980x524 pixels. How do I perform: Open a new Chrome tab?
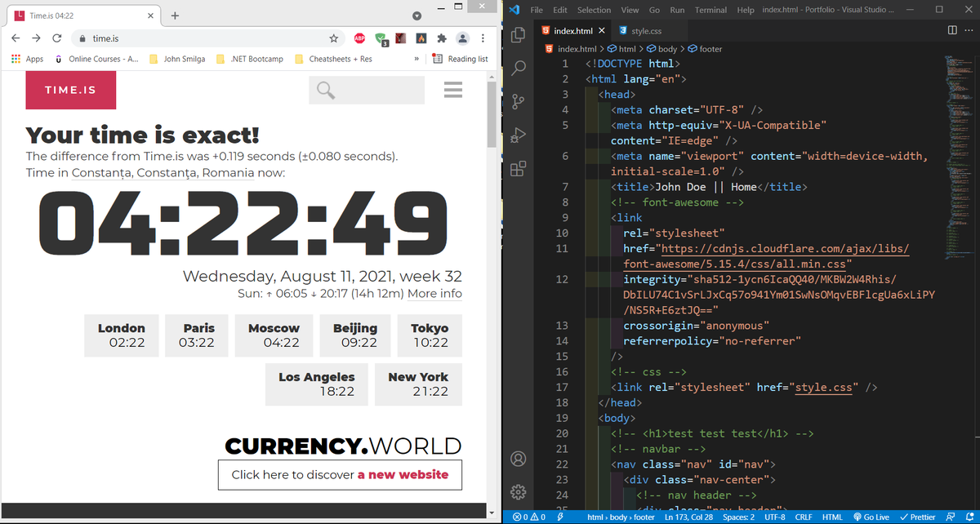pos(176,16)
